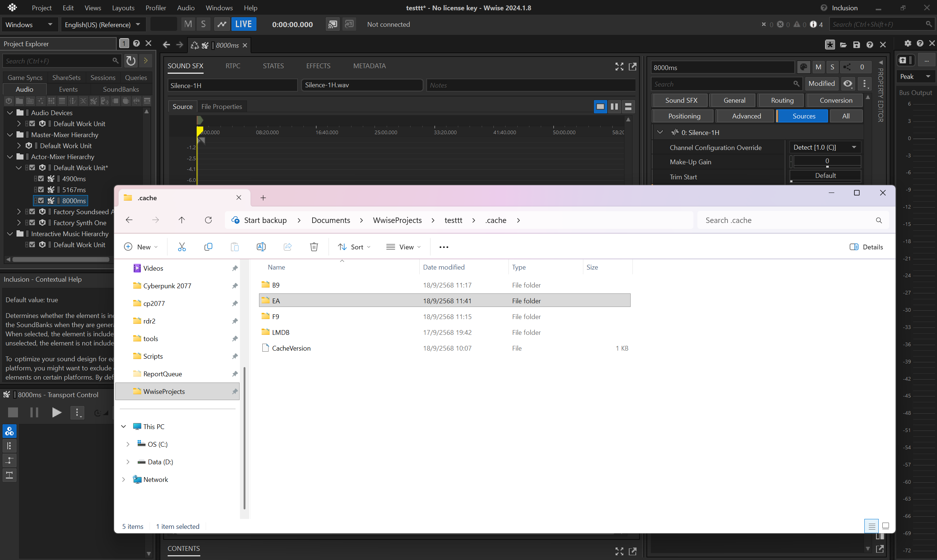Viewport: 937px width, 560px height.
Task: Click the Capture Data profiler waveform icon
Action: point(222,24)
